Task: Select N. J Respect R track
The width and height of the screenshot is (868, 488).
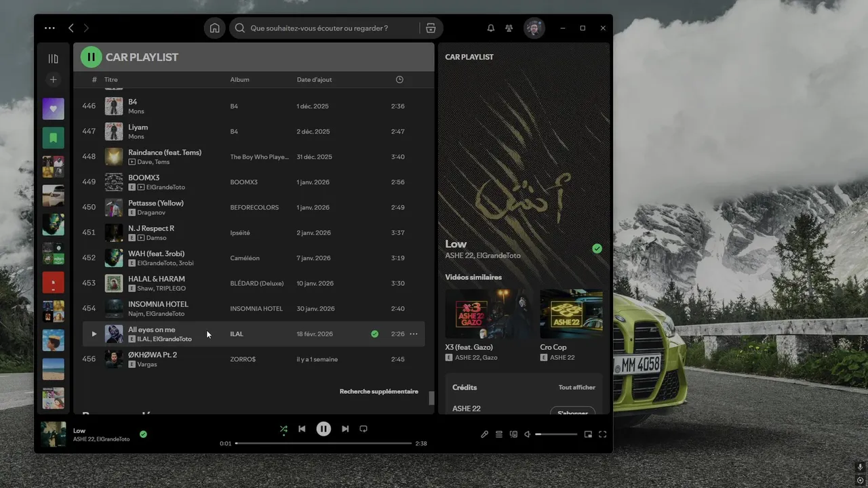Action: click(x=254, y=232)
